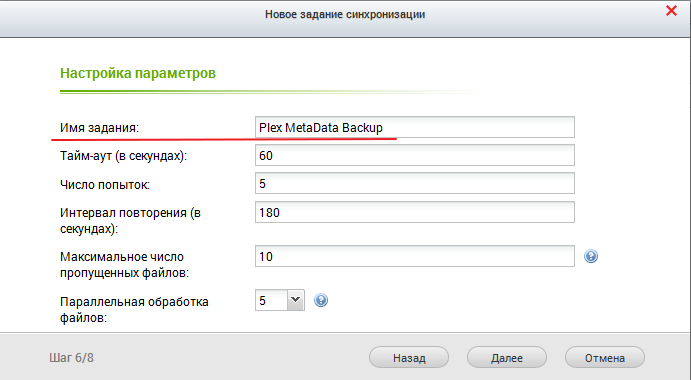
Task: Click the Настройка параметров heading
Action: (x=138, y=73)
